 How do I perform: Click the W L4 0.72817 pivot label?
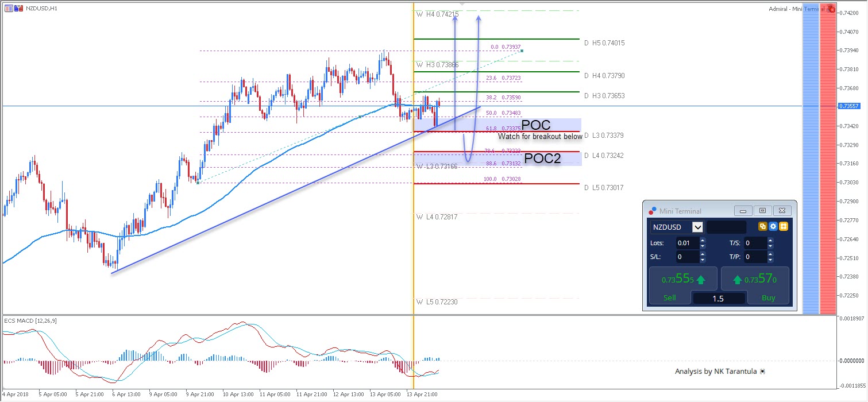coord(438,217)
